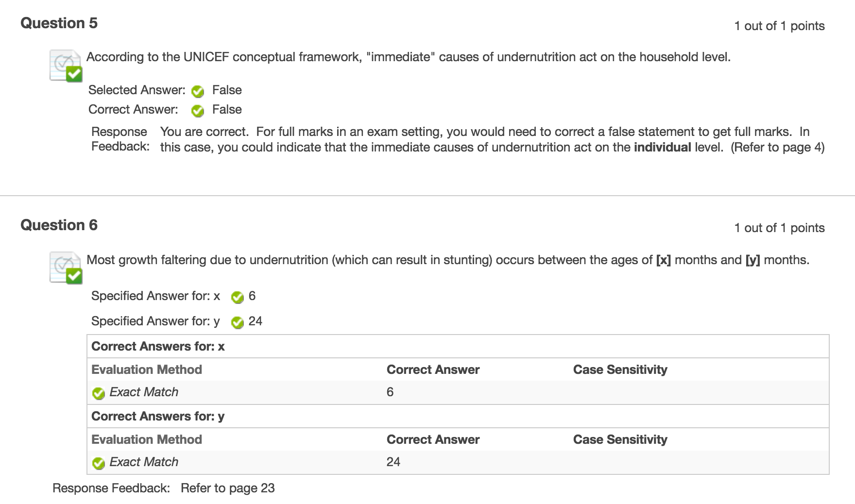The height and width of the screenshot is (504, 855).
Task: Click check icon in y Exact Match row
Action: tap(99, 463)
